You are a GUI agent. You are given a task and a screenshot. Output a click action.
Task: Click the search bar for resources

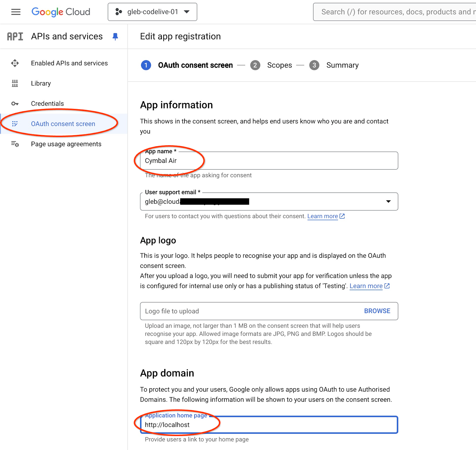pos(396,12)
